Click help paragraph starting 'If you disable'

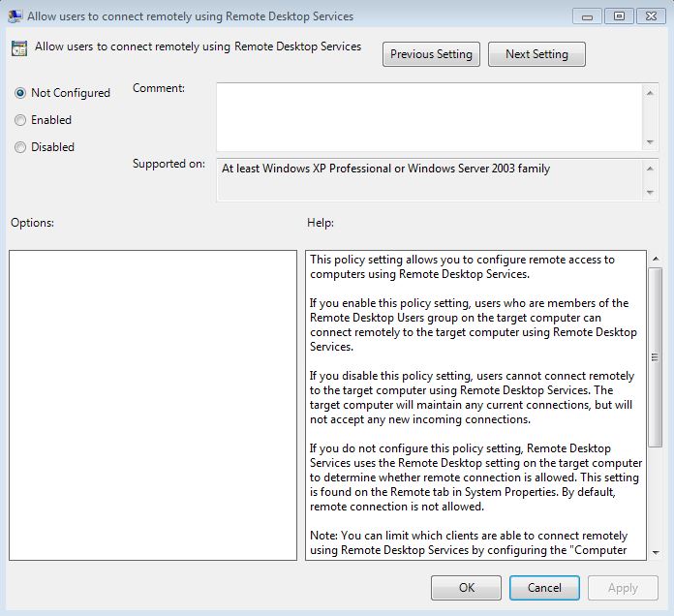click(472, 397)
